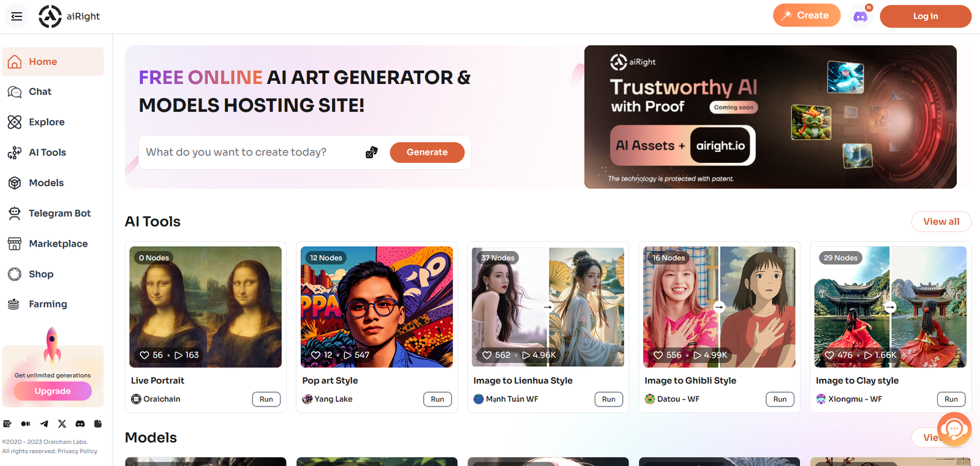The height and width of the screenshot is (466, 980).
Task: Click Run on Pop art Style
Action: coord(437,399)
